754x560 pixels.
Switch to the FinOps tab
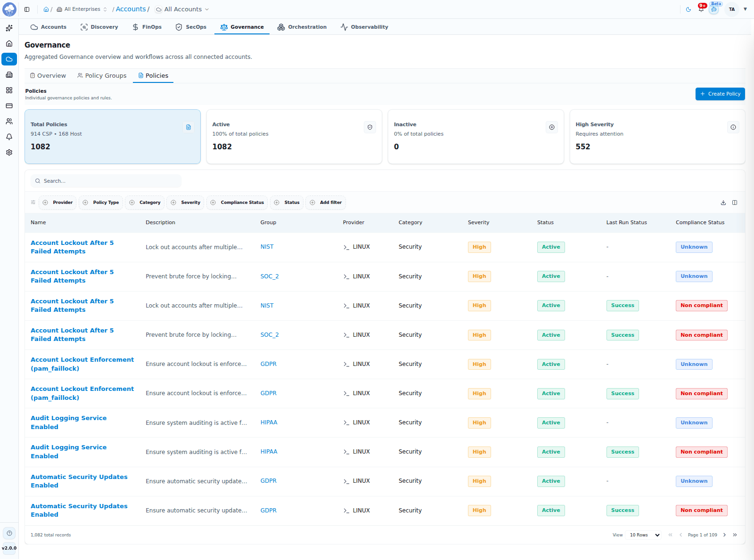coord(147,27)
